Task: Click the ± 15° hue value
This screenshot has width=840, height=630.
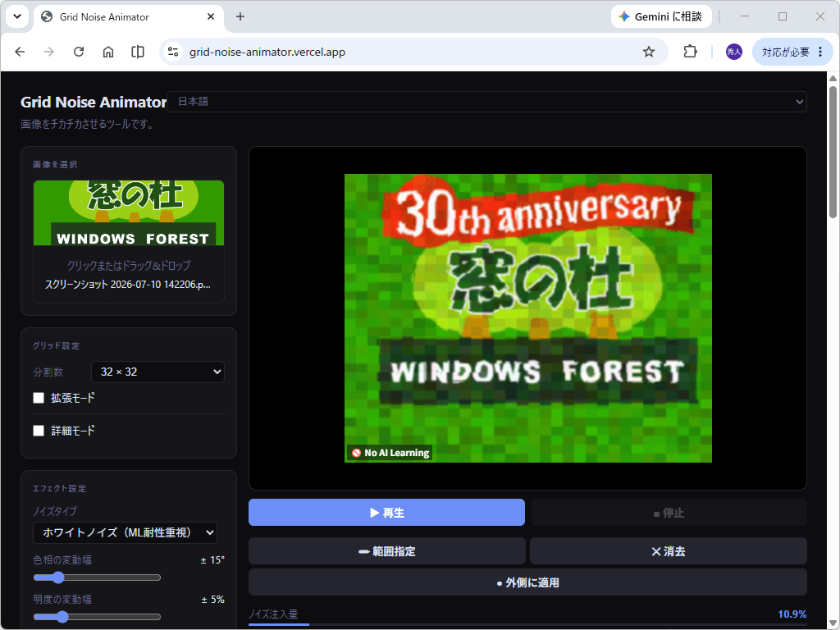Action: pyautogui.click(x=212, y=559)
